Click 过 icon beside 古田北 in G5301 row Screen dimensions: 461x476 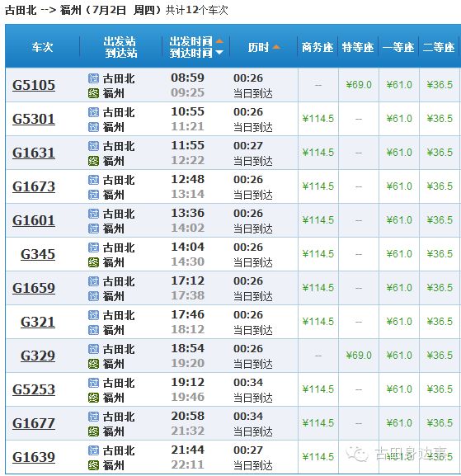point(93,112)
